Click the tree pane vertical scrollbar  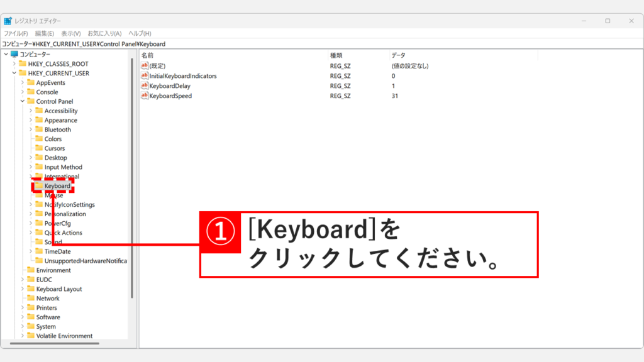[132, 189]
